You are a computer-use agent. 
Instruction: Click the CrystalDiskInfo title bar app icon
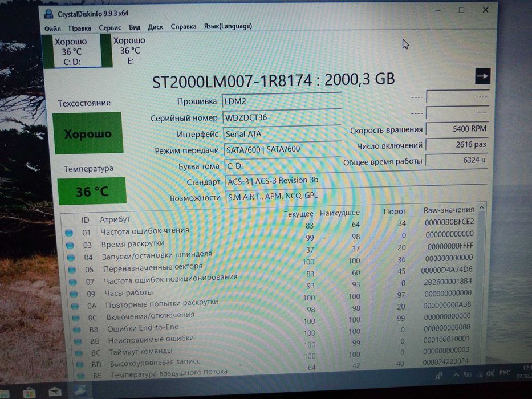[48, 14]
